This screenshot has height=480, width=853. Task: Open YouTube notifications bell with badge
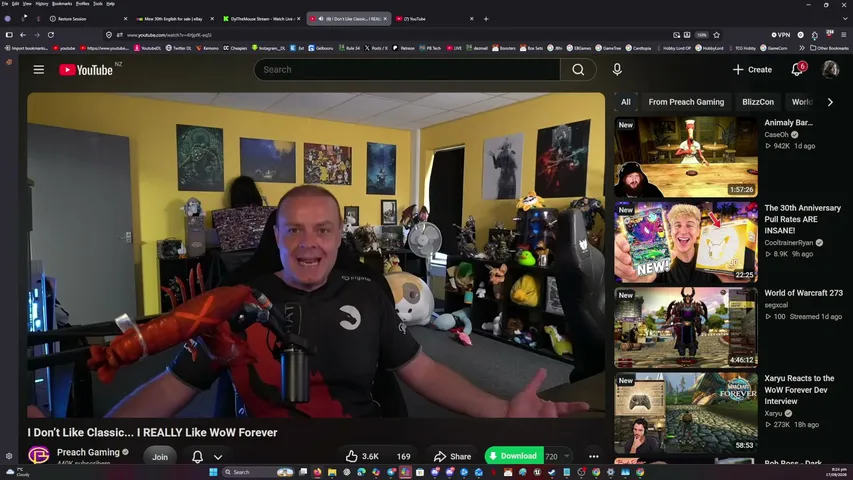click(x=797, y=69)
